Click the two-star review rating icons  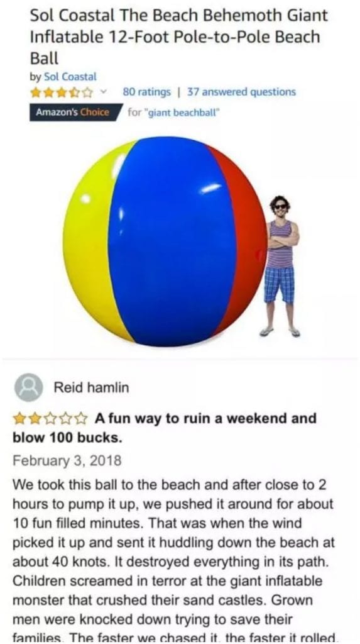[x=50, y=419]
